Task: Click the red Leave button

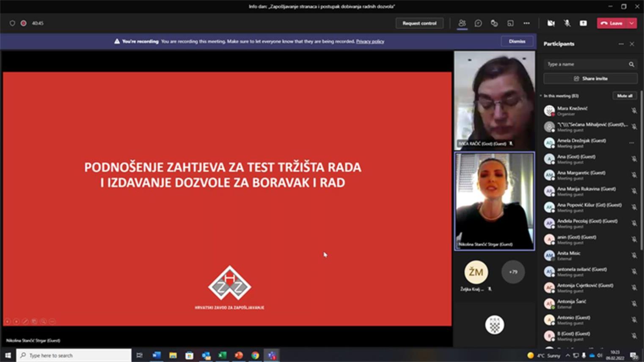Action: tap(612, 23)
